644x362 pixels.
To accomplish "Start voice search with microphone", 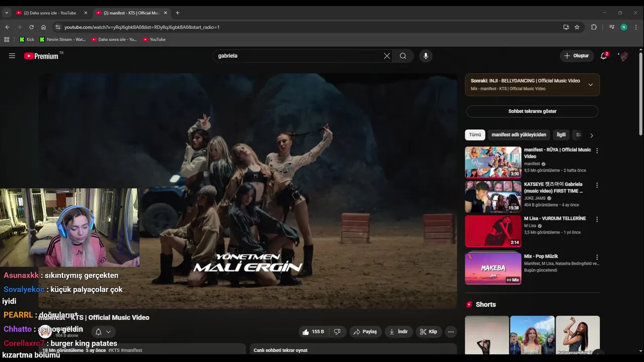I will (426, 56).
